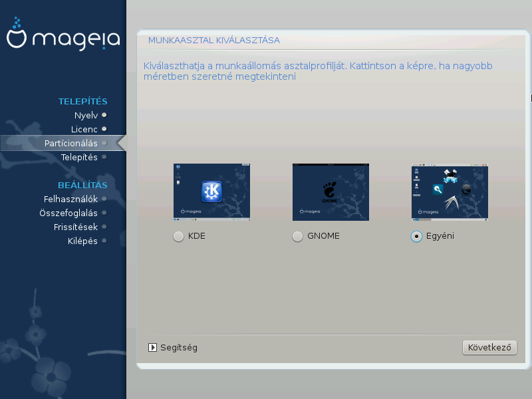Enlarge the Egyéni custom desktop preview

pyautogui.click(x=450, y=192)
